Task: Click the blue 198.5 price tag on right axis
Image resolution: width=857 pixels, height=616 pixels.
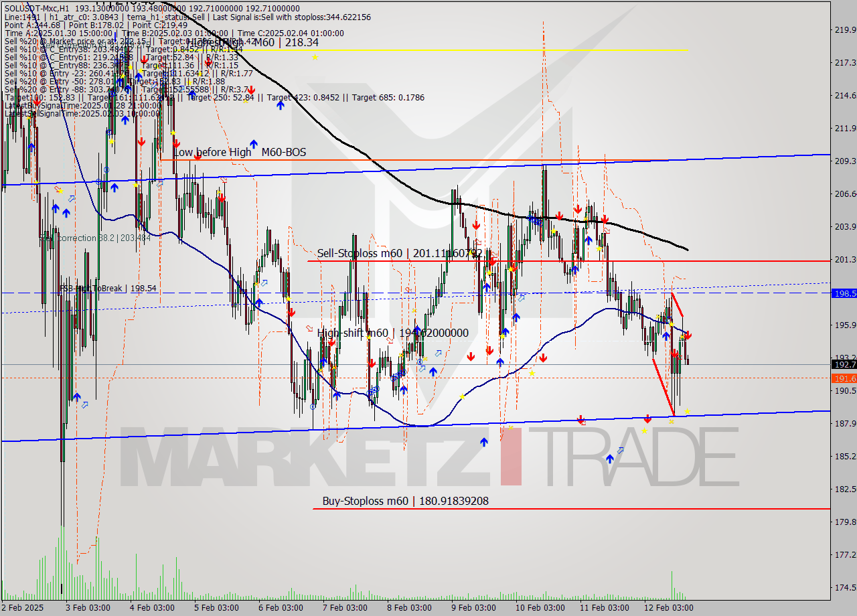Action: pos(843,294)
